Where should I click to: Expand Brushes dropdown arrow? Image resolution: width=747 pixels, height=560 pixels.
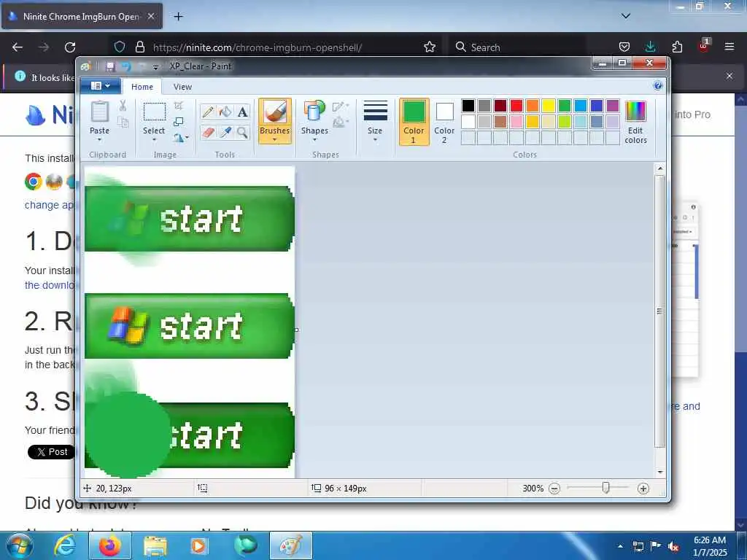pos(275,139)
